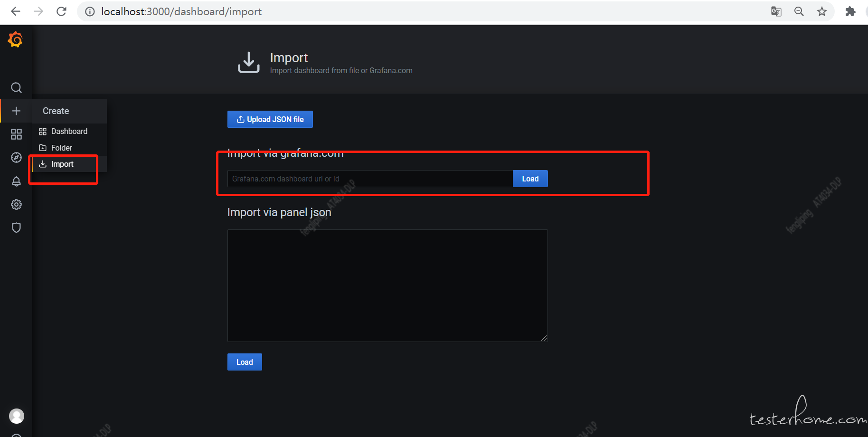Viewport: 868px width, 437px height.
Task: Open the Explore compass icon
Action: 16,158
